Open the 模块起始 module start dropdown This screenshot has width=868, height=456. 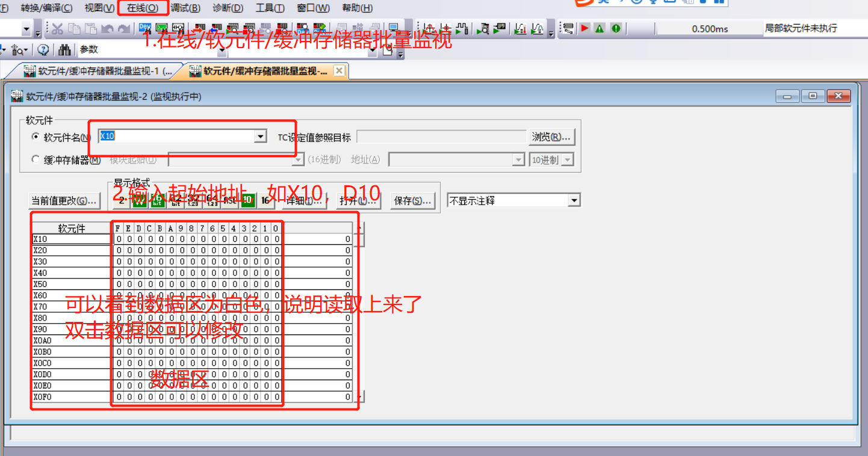point(298,159)
